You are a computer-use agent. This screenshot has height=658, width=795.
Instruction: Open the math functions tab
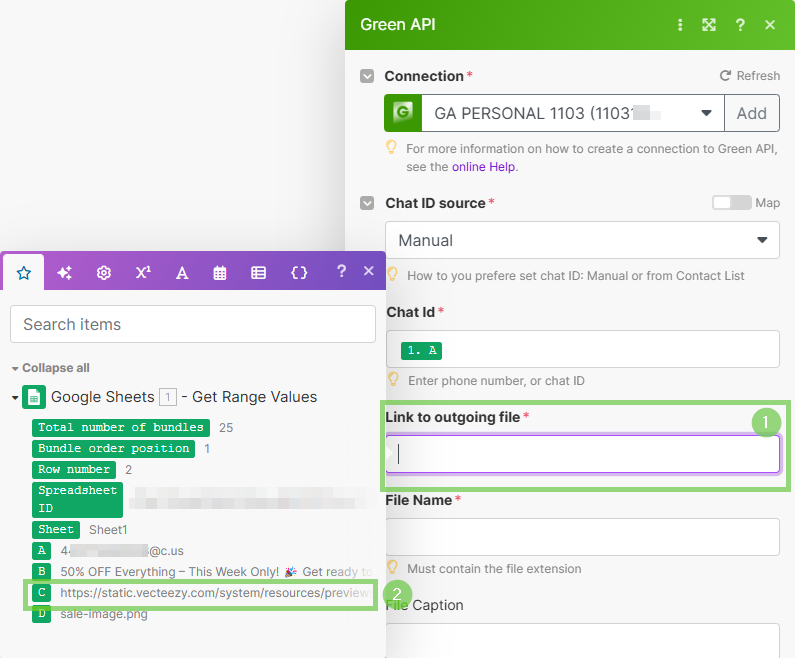tap(143, 272)
